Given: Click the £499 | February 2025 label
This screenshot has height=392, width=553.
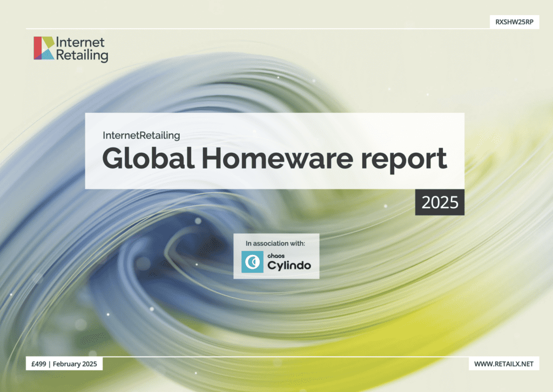Looking at the screenshot, I should 64,364.
